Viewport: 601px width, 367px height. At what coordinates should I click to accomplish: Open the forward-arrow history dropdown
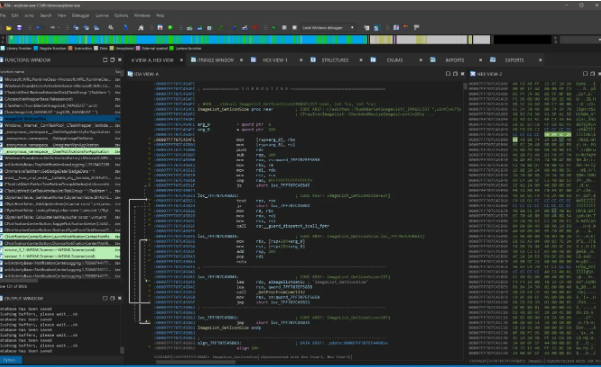(58, 28)
